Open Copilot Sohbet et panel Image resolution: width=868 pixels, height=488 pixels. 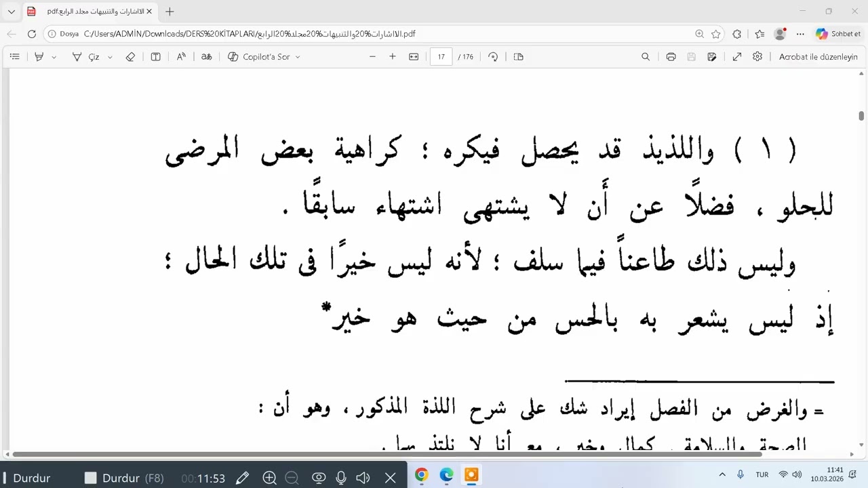(x=839, y=34)
